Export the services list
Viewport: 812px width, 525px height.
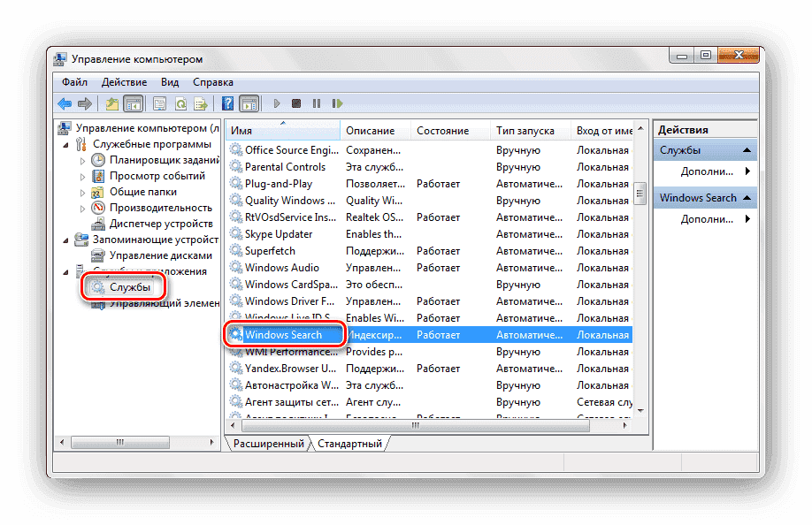click(202, 103)
